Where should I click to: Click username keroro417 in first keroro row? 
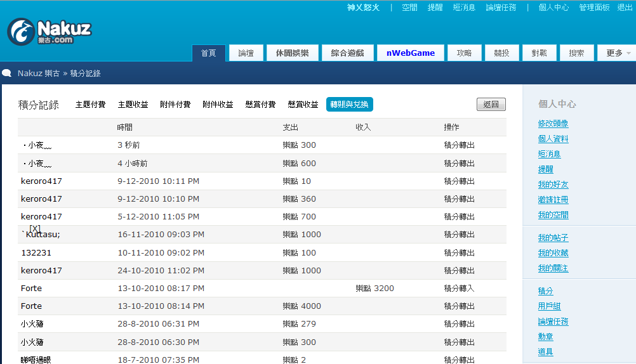41,181
